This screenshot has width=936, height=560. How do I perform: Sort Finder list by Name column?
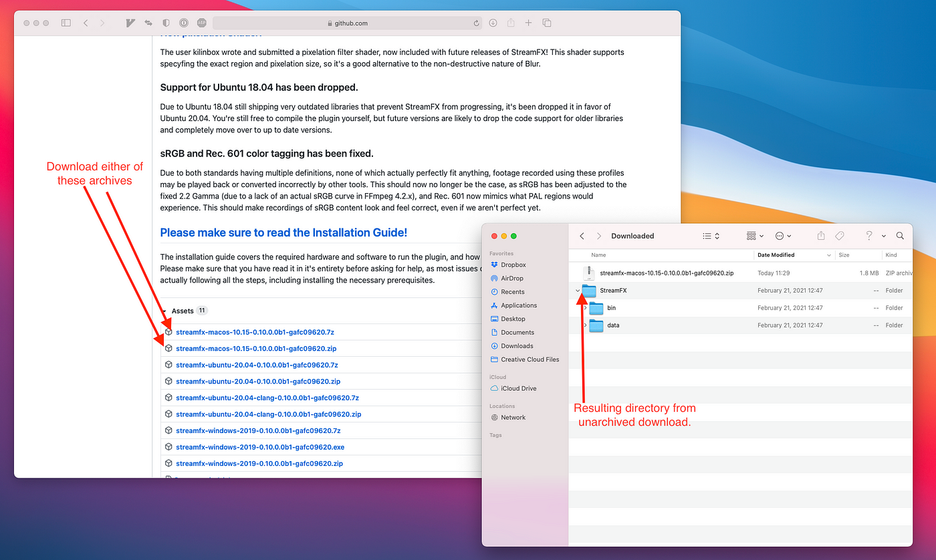tap(598, 255)
